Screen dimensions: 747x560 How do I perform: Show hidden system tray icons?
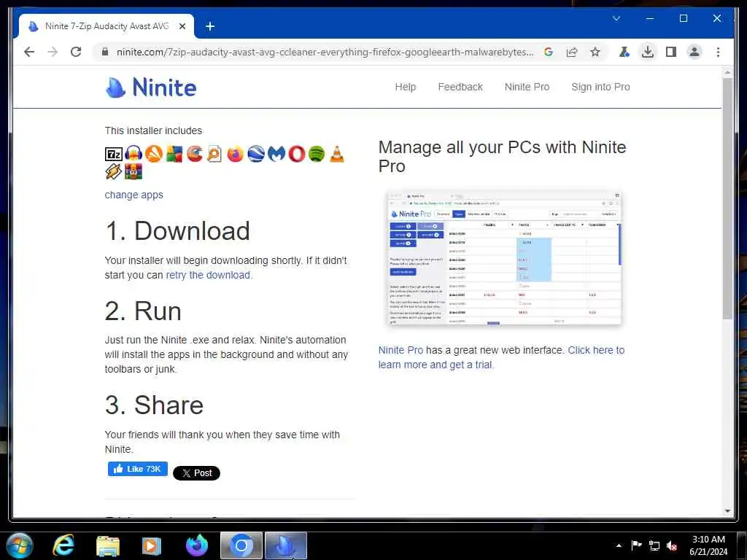click(x=619, y=545)
